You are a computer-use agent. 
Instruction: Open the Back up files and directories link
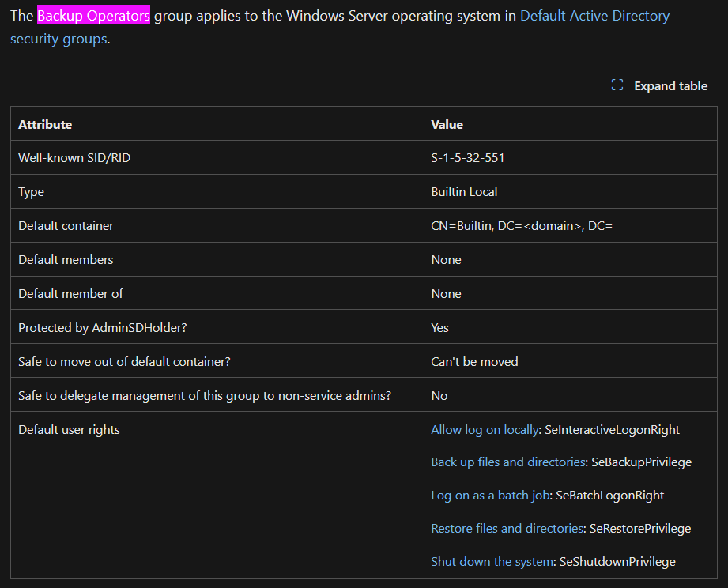click(x=508, y=462)
